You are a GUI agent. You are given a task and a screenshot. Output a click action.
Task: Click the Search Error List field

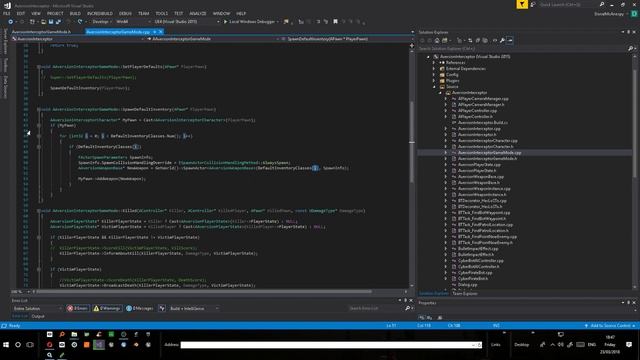pyautogui.click(x=376, y=308)
